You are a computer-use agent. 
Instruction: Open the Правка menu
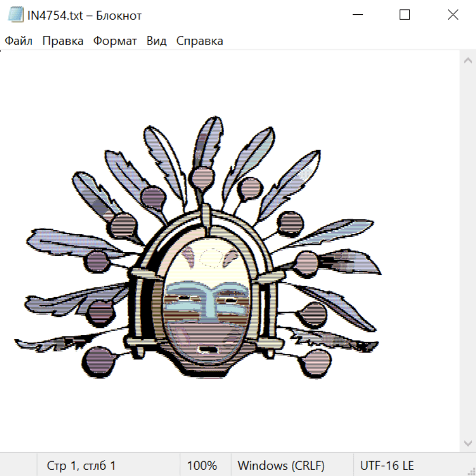pos(63,41)
